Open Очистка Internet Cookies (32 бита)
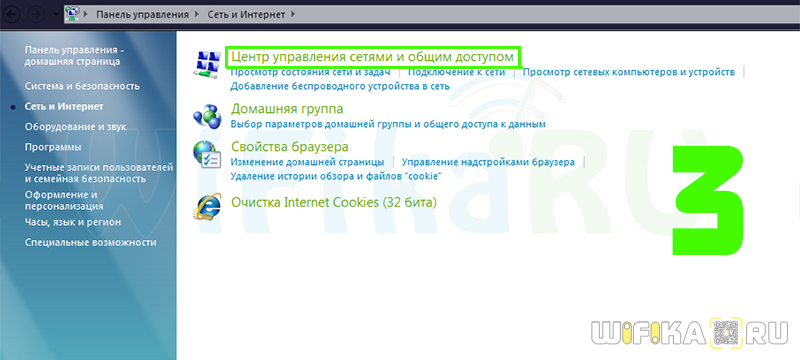 point(334,202)
